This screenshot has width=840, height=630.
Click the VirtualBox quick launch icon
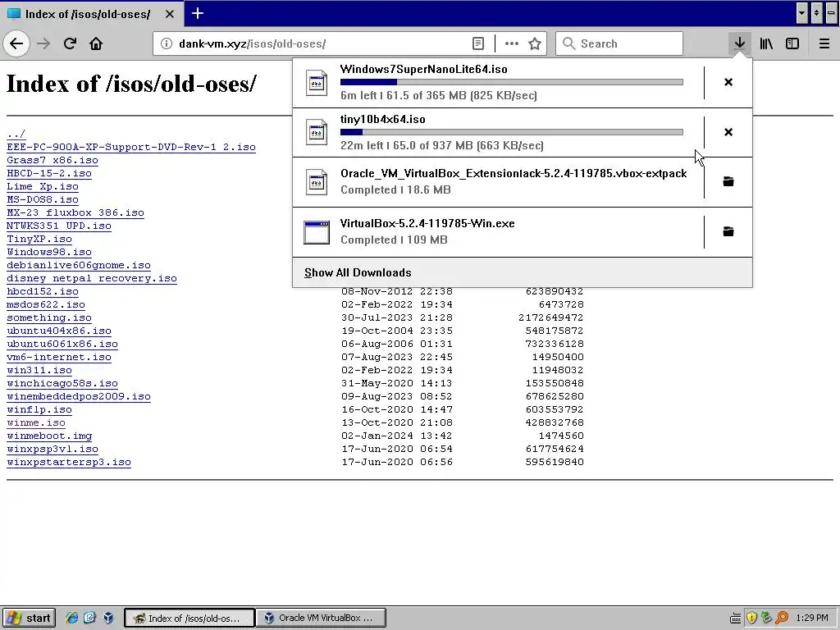click(108, 618)
